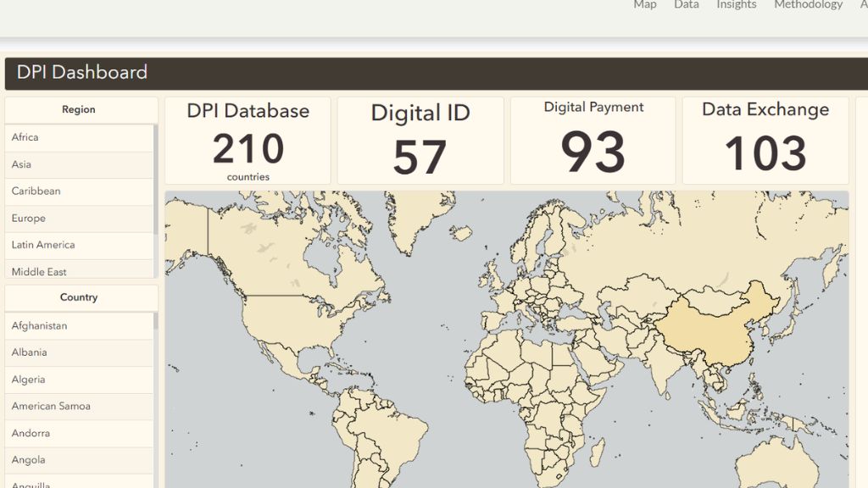View the Digital Payment indicator card
This screenshot has height=488, width=868.
click(x=593, y=140)
